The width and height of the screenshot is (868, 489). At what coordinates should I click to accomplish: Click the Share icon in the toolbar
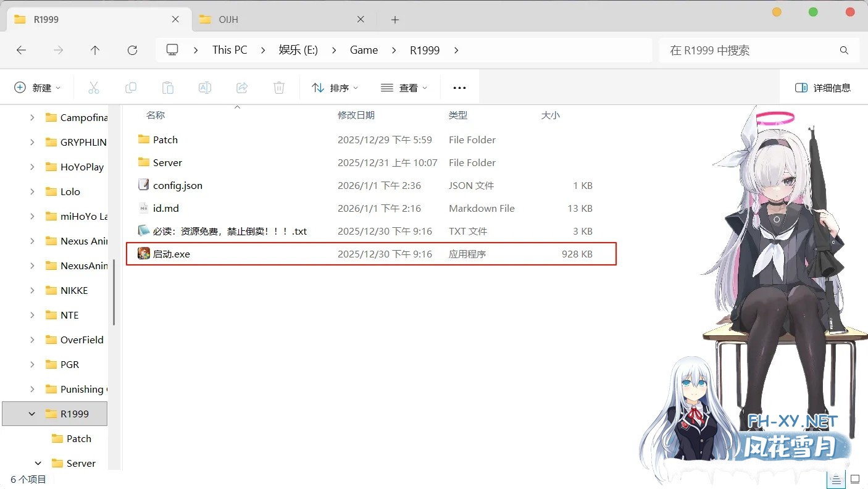[x=241, y=87]
